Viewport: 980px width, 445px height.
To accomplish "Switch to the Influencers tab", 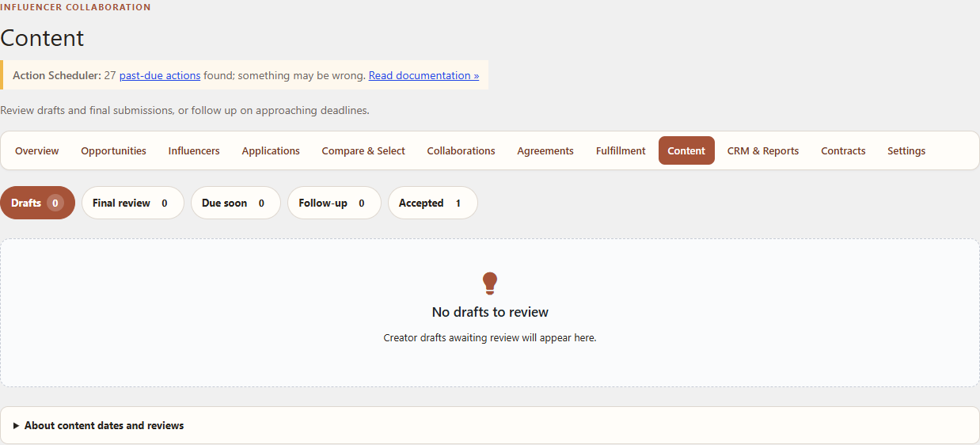I will tap(194, 150).
